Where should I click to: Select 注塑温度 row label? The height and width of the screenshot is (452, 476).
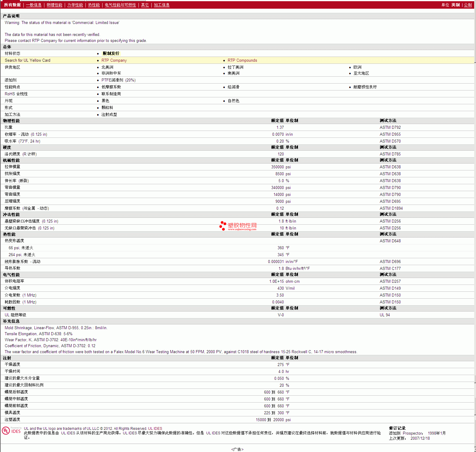click(x=12, y=420)
